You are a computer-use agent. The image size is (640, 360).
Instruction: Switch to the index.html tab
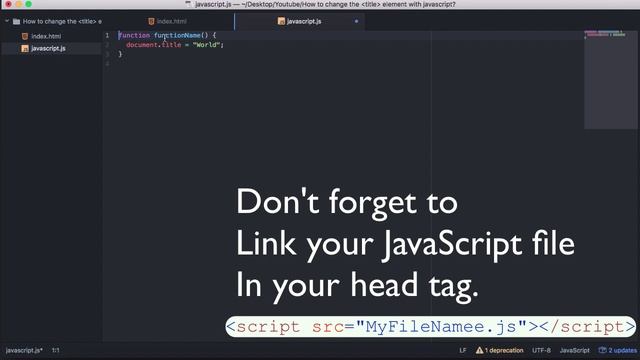(x=171, y=21)
